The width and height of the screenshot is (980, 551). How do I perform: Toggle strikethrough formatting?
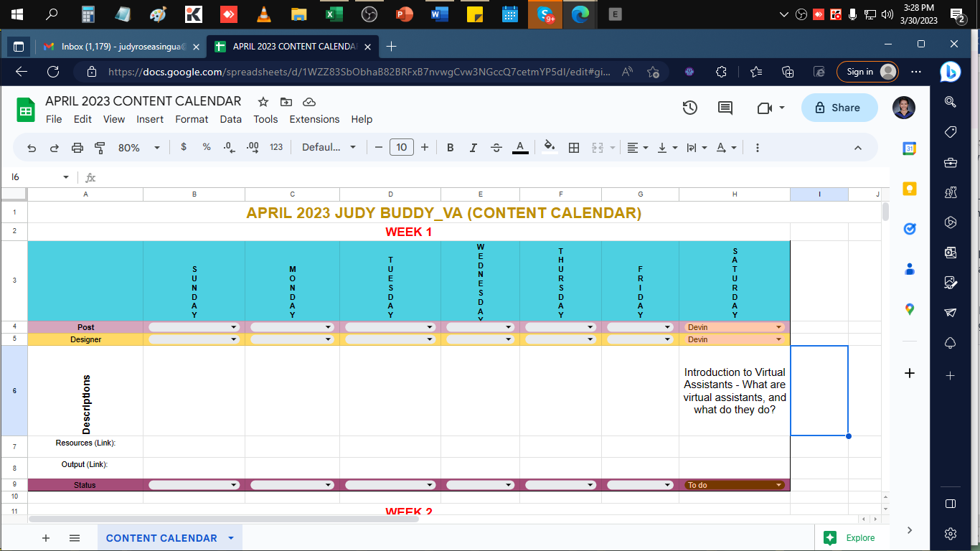click(x=496, y=148)
